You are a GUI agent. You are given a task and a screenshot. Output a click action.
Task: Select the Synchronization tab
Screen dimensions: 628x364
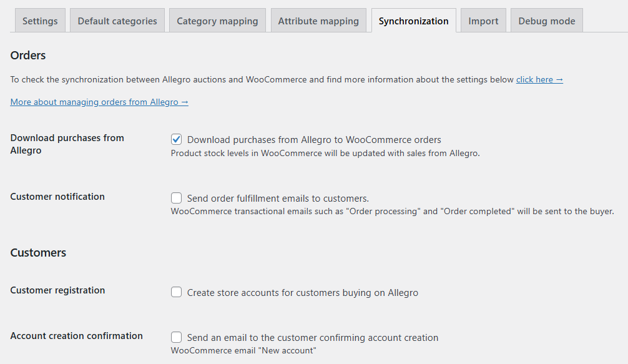[x=414, y=21]
